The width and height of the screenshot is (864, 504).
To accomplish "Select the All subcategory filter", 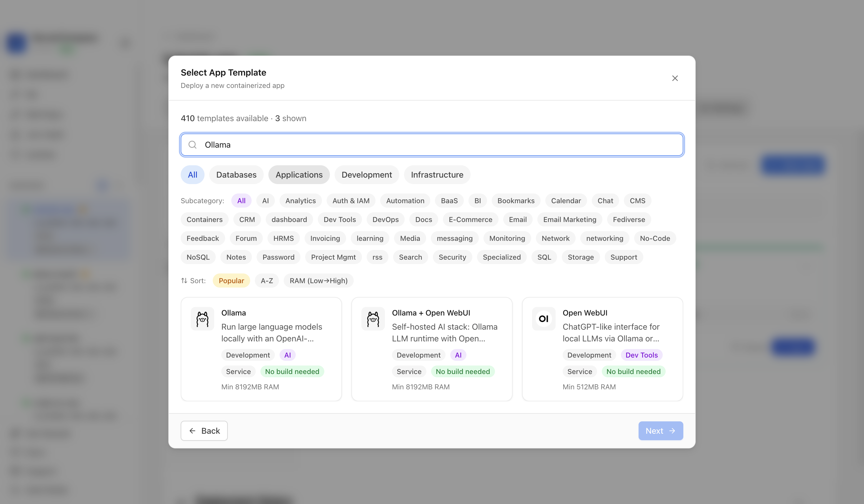I will coord(241,201).
